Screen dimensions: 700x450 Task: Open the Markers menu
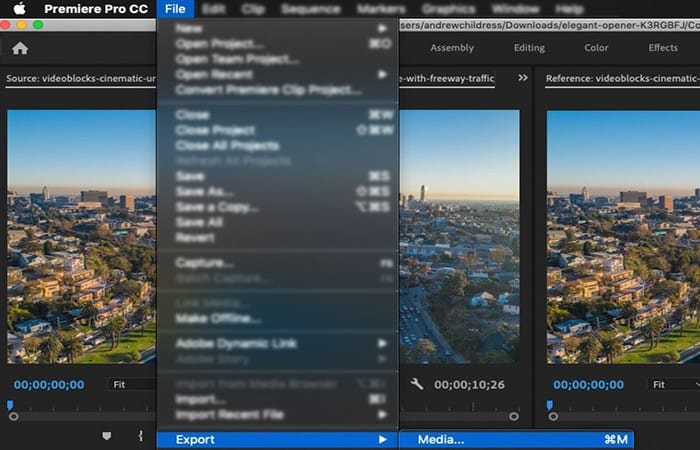(381, 9)
